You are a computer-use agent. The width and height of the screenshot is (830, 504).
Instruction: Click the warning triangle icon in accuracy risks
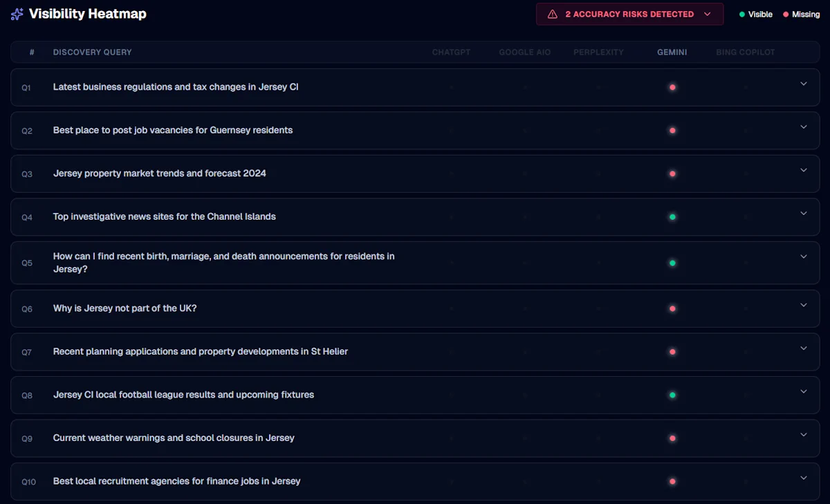[x=552, y=14]
